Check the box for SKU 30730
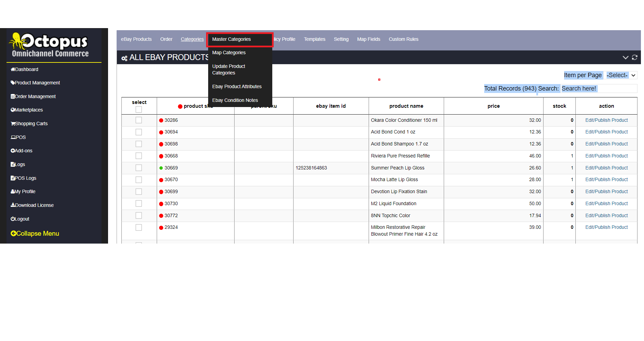The height and width of the screenshot is (341, 644). pos(139,203)
